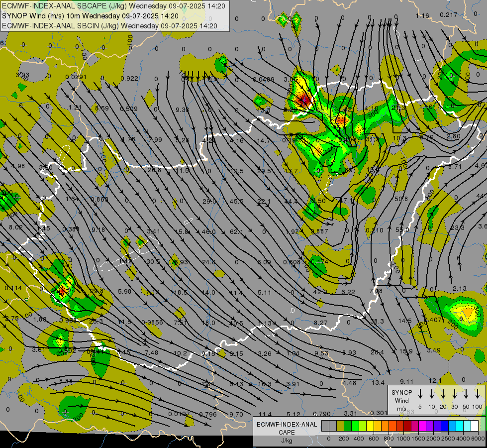This screenshot has width=487, height=448.
Task: Click the SBCAPE title line at top
Action: click(x=114, y=6)
